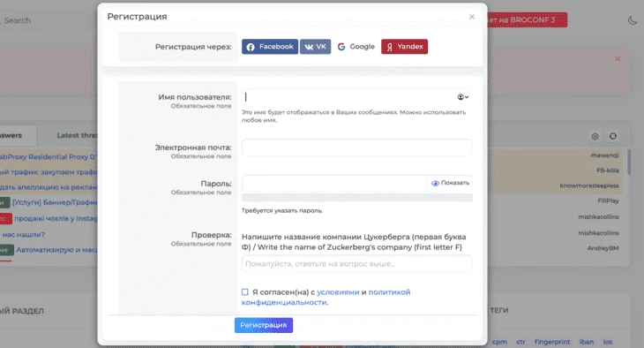Click the fingerprint tag
Image resolution: width=644 pixels, height=348 pixels.
pyautogui.click(x=552, y=342)
